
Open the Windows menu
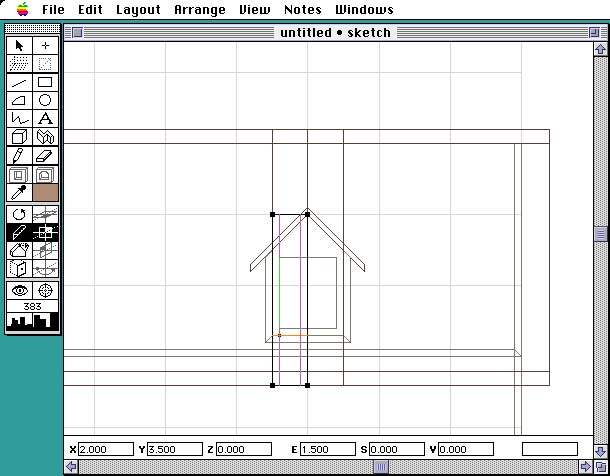click(364, 10)
